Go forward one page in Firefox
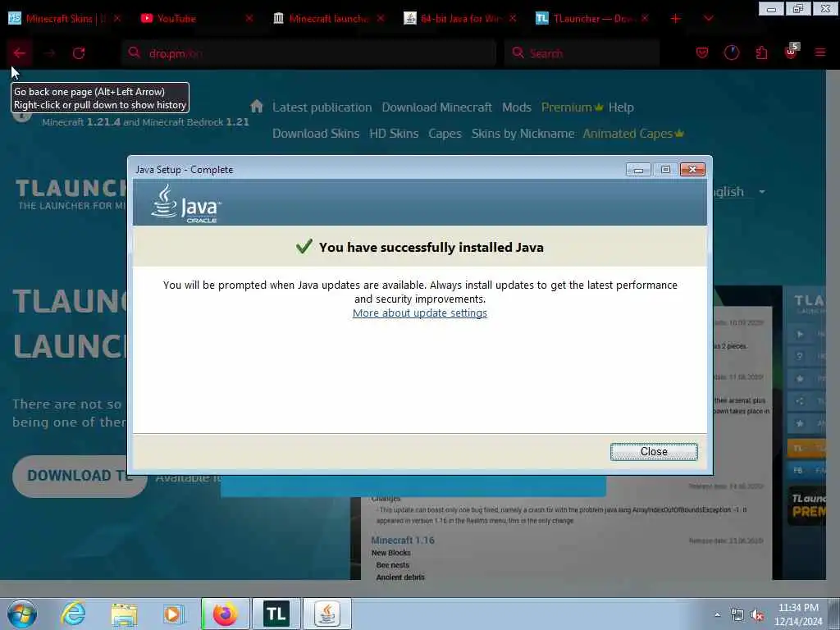Screen dimensions: 840x630 [49, 53]
